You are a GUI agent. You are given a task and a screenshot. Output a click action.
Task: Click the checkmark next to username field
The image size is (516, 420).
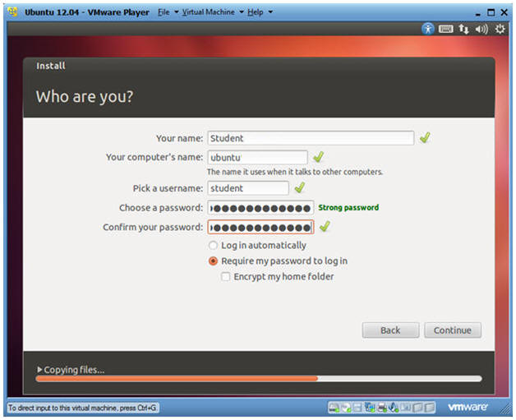coord(299,188)
